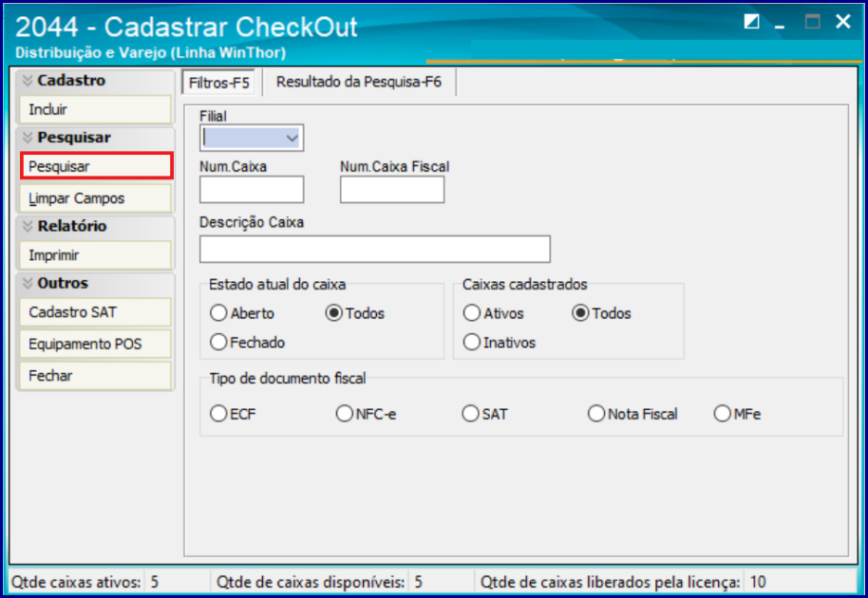Click the Num.Caixa Fiscal input field
This screenshot has width=868, height=598.
[x=392, y=190]
